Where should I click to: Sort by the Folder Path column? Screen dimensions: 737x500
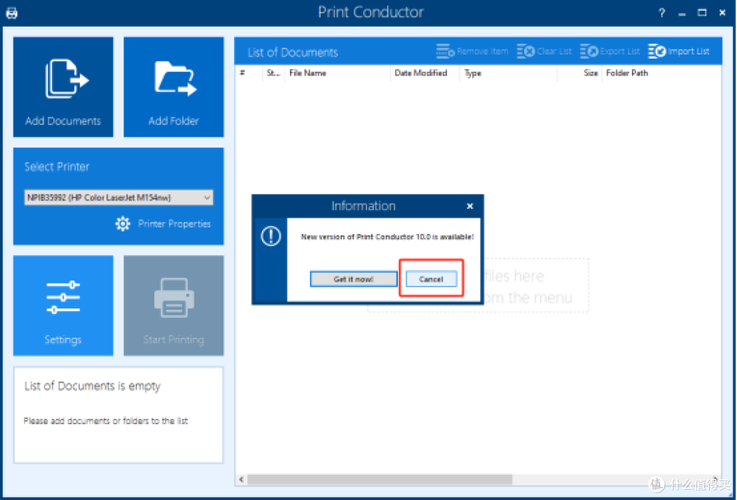(x=661, y=73)
